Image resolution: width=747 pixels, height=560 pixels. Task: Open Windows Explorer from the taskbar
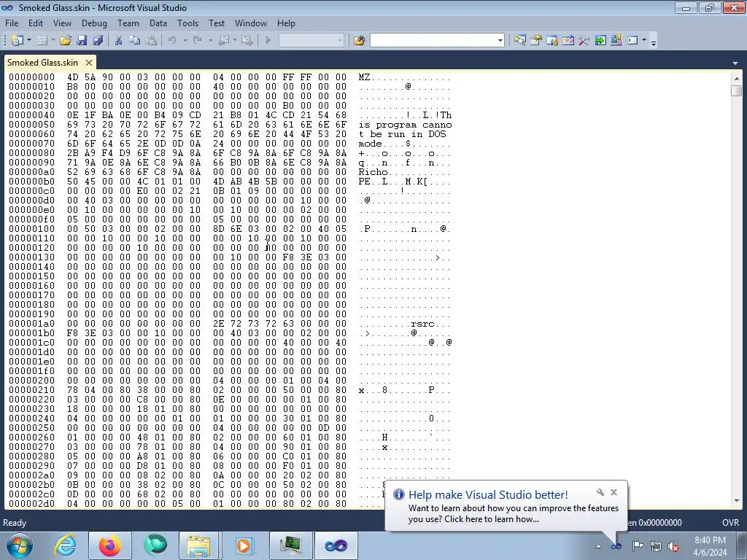[x=198, y=545]
